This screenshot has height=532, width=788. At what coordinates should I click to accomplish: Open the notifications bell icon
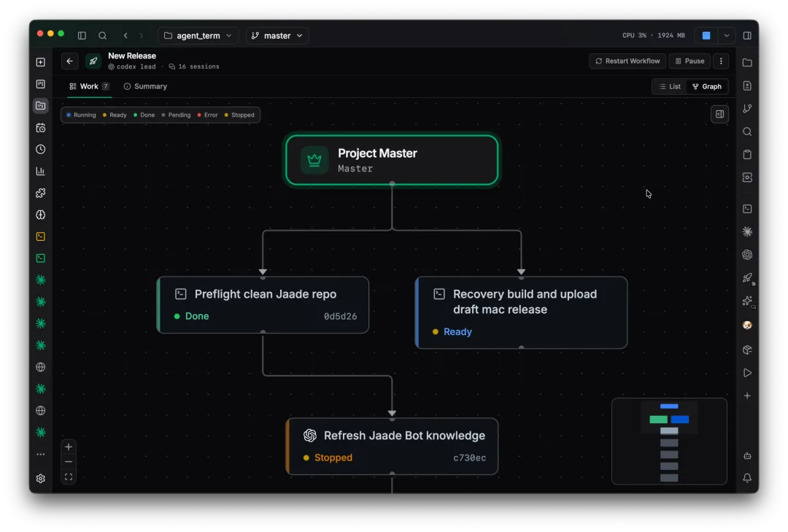pos(747,478)
